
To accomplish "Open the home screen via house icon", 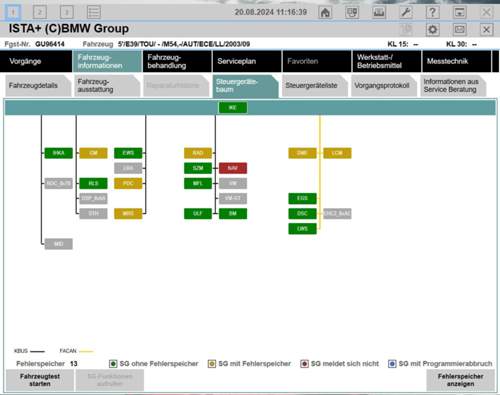I will tap(325, 13).
